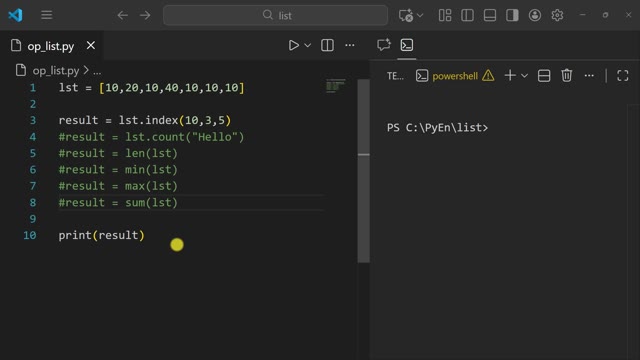Kill the terminal with trash icon
Screen dimensions: 640x360
point(567,76)
